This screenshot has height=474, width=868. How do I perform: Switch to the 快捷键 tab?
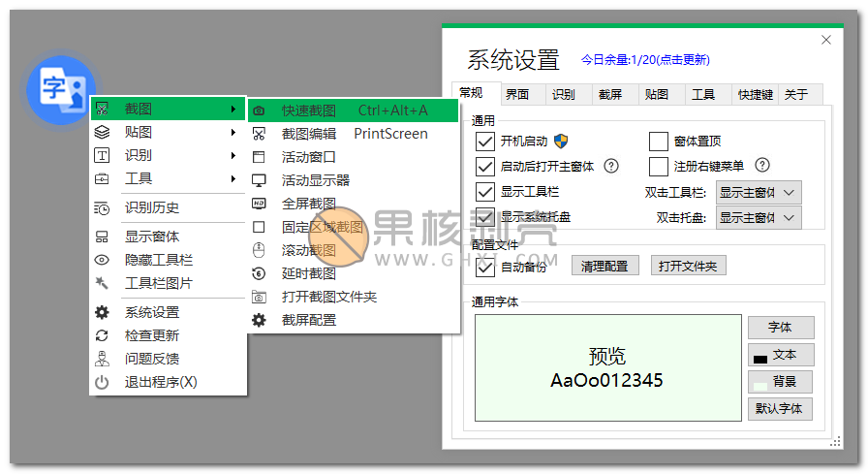point(755,94)
